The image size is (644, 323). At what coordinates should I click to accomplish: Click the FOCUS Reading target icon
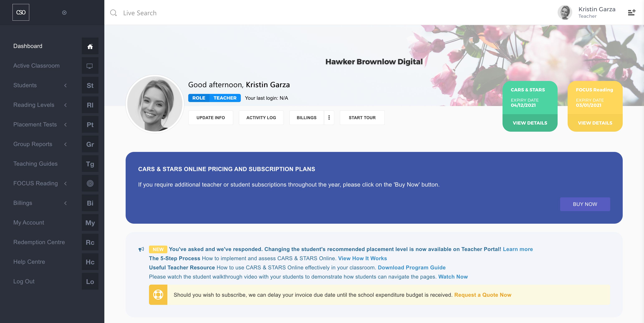point(90,183)
